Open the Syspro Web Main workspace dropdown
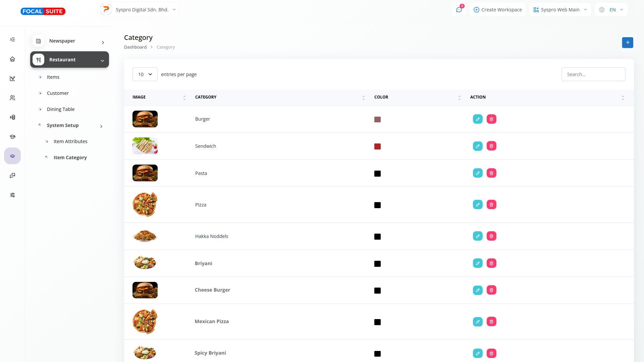Viewport: 644px width, 362px height. 560,10
